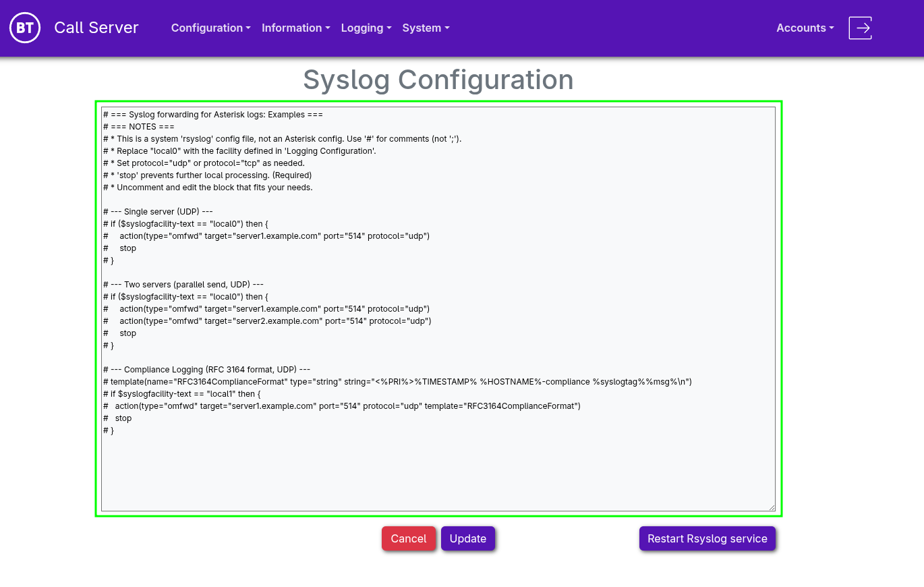This screenshot has height=587, width=924.
Task: Open the Information dropdown menu
Action: pyautogui.click(x=296, y=28)
